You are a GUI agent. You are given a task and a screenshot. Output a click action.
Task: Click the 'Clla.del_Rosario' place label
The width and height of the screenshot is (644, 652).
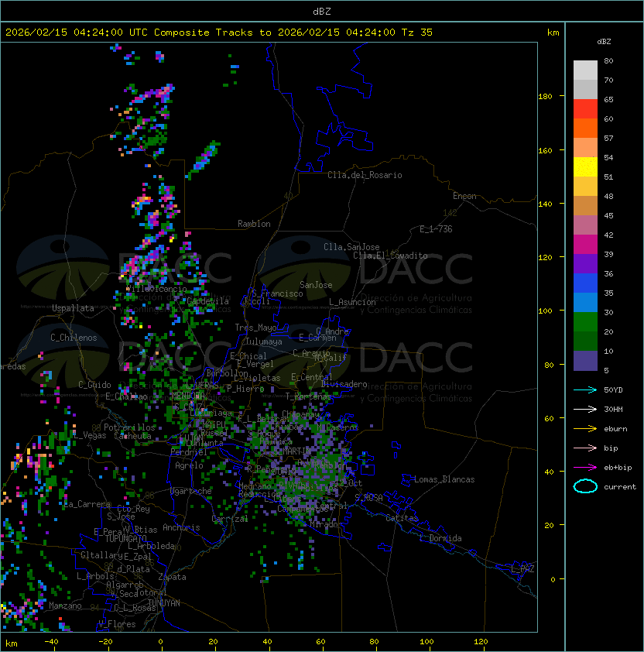[x=365, y=175]
